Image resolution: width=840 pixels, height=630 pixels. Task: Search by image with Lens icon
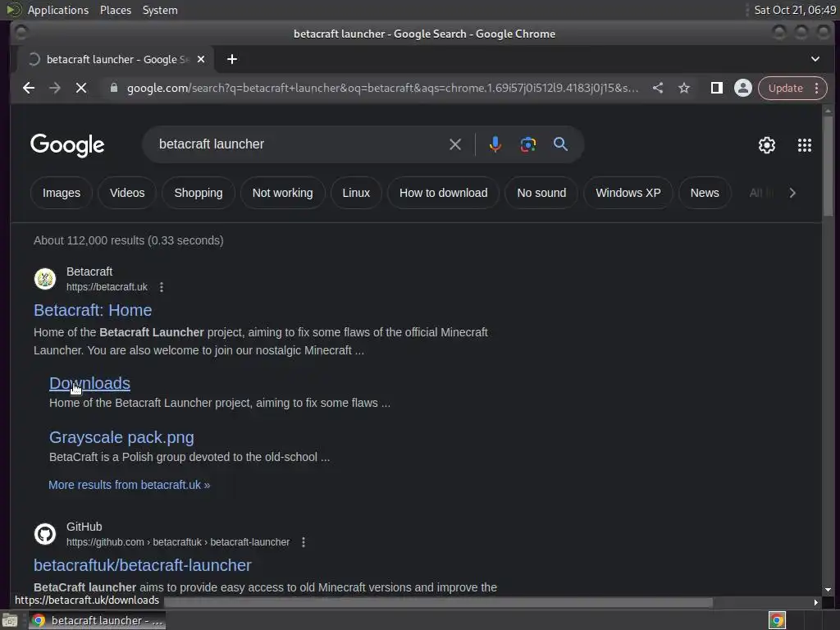[x=527, y=144]
